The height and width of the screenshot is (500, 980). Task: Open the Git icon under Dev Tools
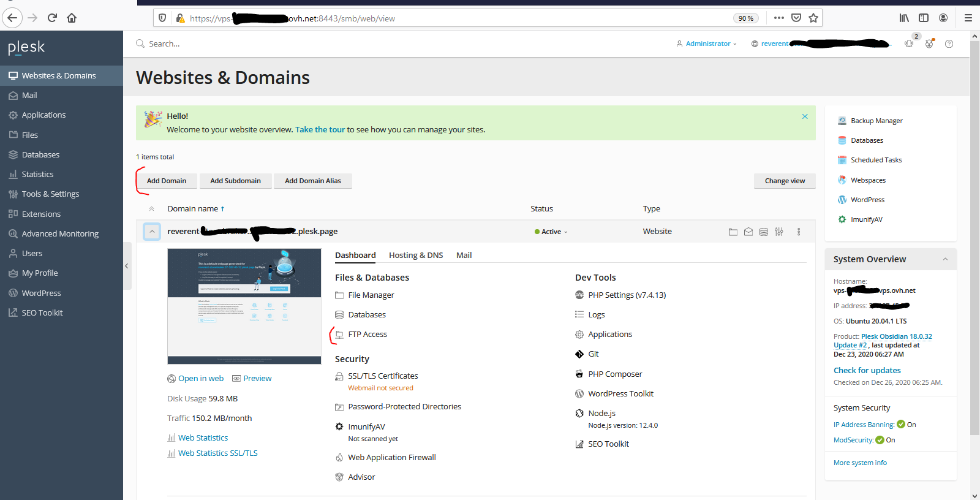[x=579, y=354]
